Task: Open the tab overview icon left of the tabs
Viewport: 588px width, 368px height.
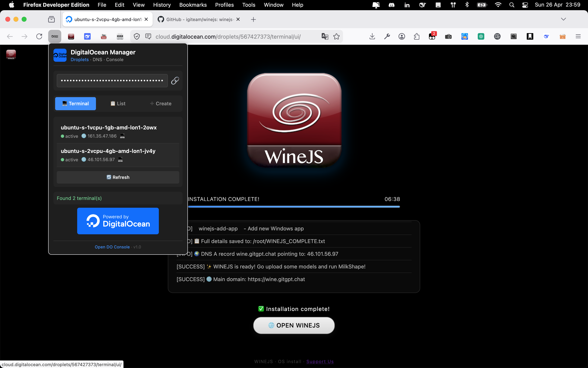Action: tap(51, 19)
